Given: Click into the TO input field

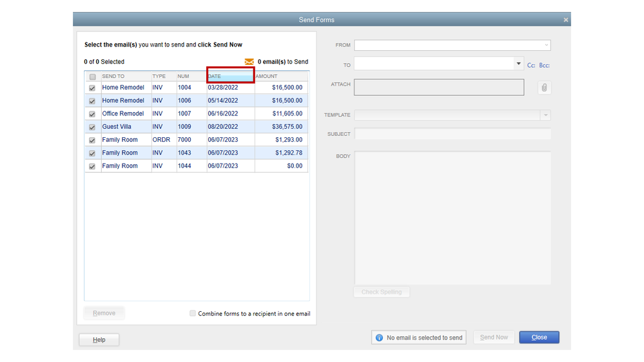Looking at the screenshot, I should [x=434, y=64].
